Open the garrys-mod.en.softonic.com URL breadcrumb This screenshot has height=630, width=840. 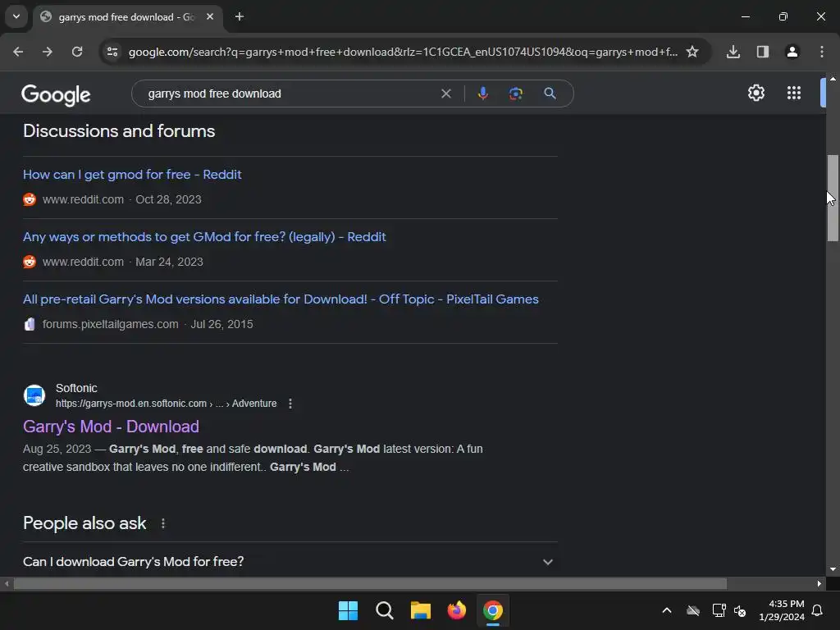pos(166,404)
